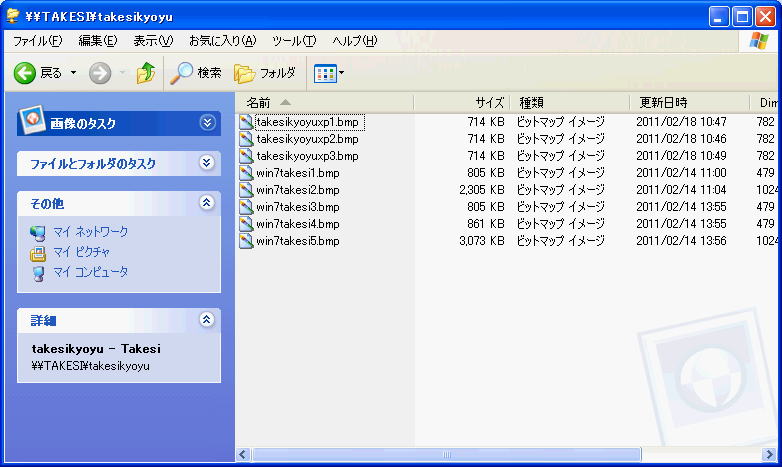Viewport: 782px width, 467px height.
Task: Click the 861 KB size cell
Action: click(486, 224)
